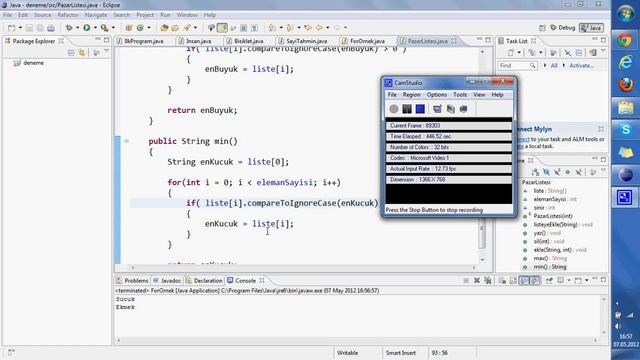The image size is (640, 360).
Task: Click Remove All Terminated Launches in Console
Action: 488,280
